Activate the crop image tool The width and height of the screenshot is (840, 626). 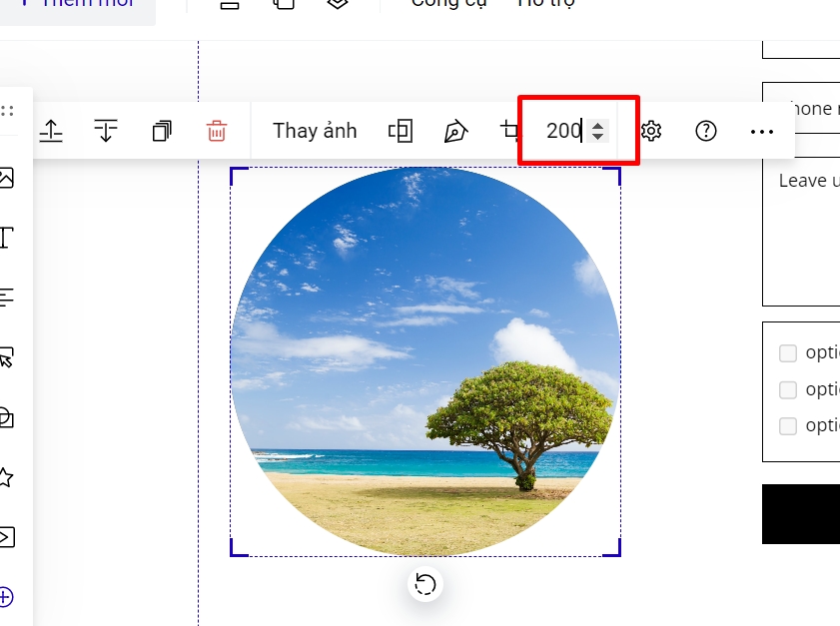(510, 131)
